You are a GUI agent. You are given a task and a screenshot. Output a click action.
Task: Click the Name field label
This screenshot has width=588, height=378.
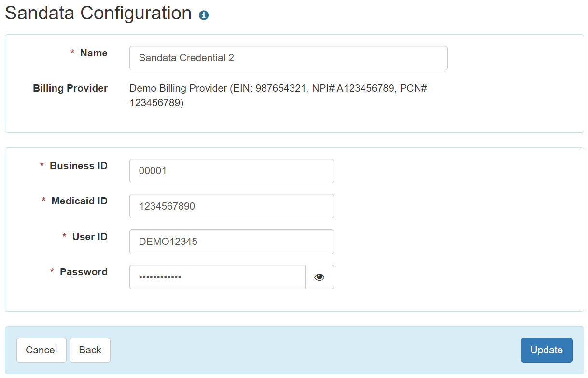pyautogui.click(x=94, y=53)
